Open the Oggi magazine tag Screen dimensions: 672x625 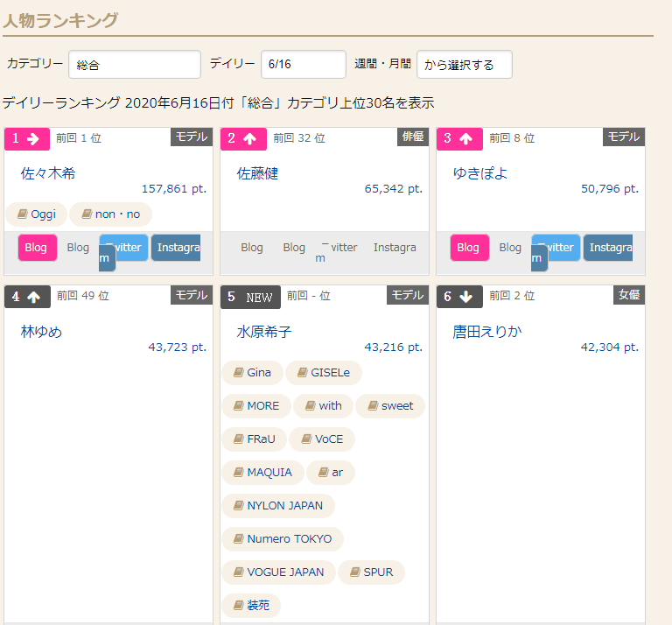click(x=37, y=214)
